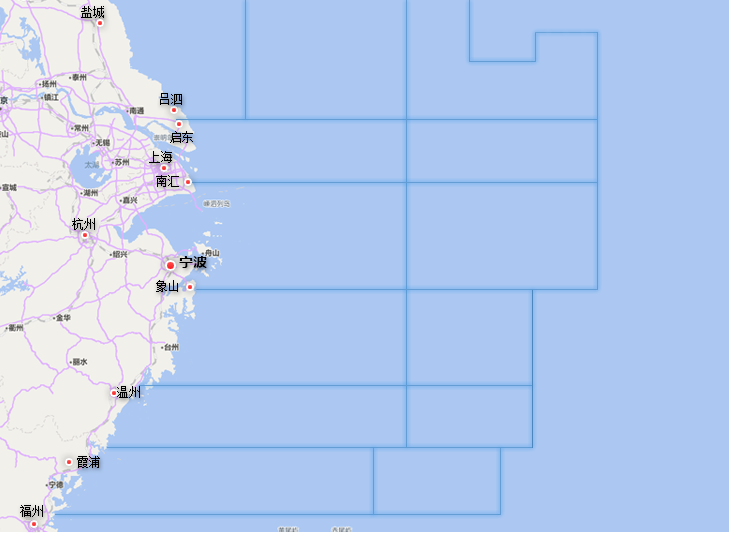Click the 舟山 island label
Screen dimensions: 729x533
[211, 253]
